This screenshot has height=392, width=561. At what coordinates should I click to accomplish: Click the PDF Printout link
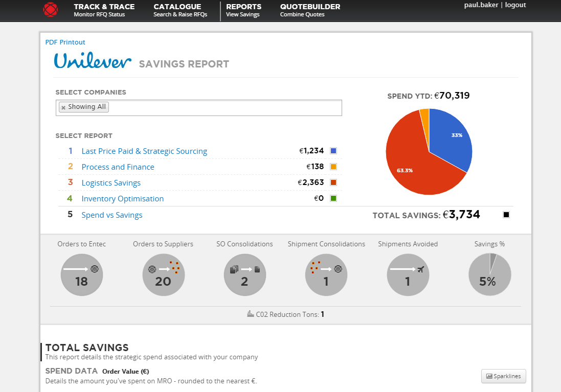click(65, 42)
